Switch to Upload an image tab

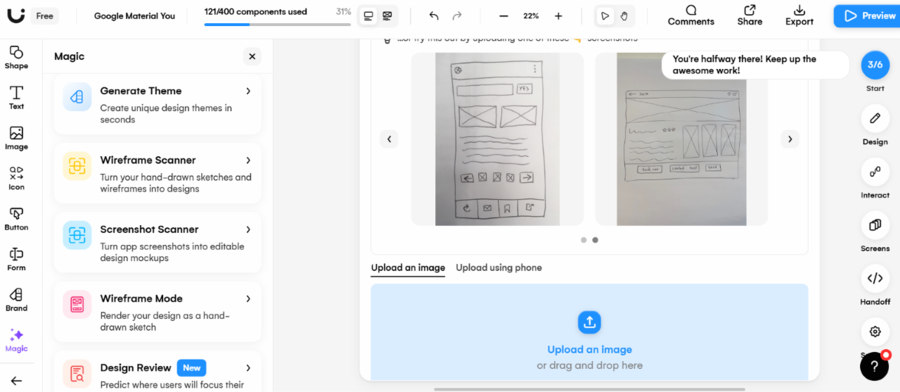pos(408,267)
